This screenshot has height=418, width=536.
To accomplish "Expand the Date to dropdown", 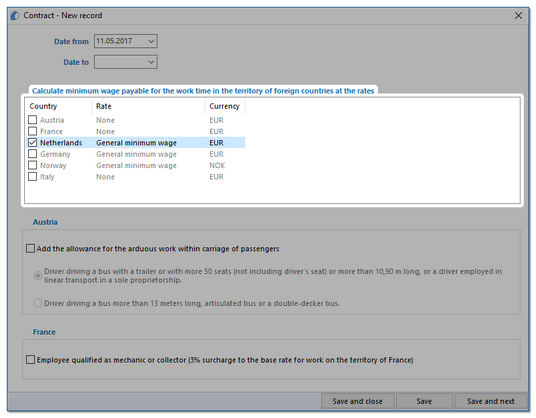I will [151, 62].
